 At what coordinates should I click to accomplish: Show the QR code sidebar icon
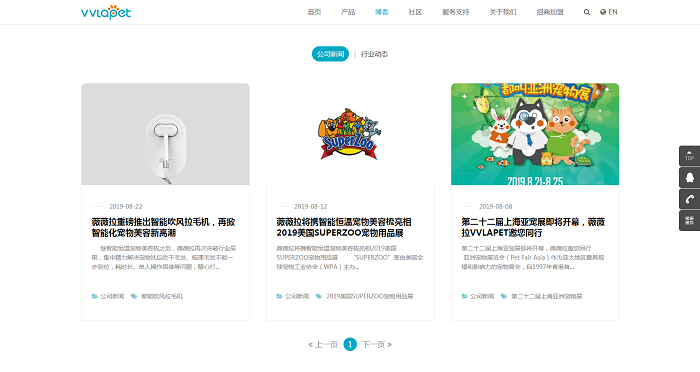[689, 221]
